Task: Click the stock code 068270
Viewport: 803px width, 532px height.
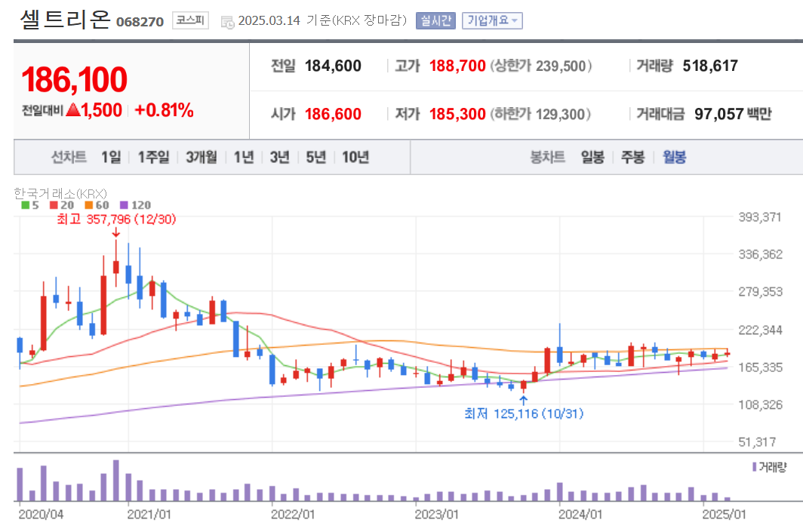Action: point(140,22)
